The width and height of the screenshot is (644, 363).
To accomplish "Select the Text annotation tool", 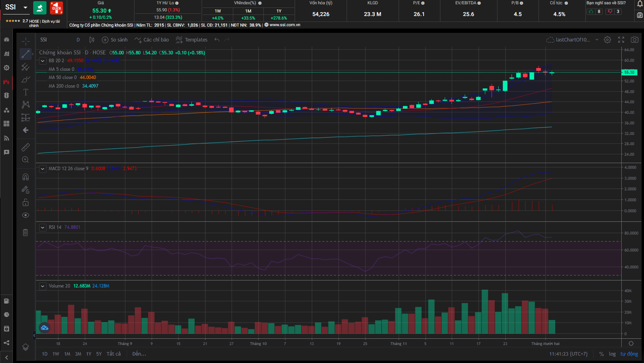I will [x=26, y=92].
